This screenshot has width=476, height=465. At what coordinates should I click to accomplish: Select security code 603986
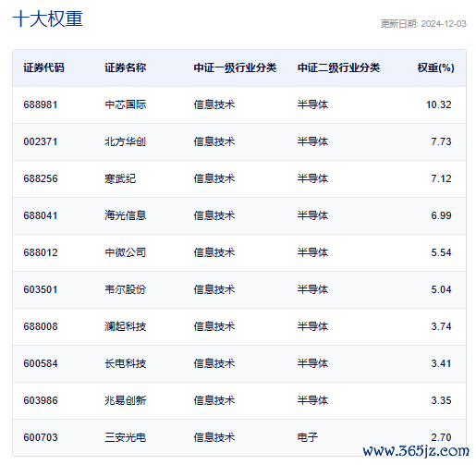click(x=41, y=400)
